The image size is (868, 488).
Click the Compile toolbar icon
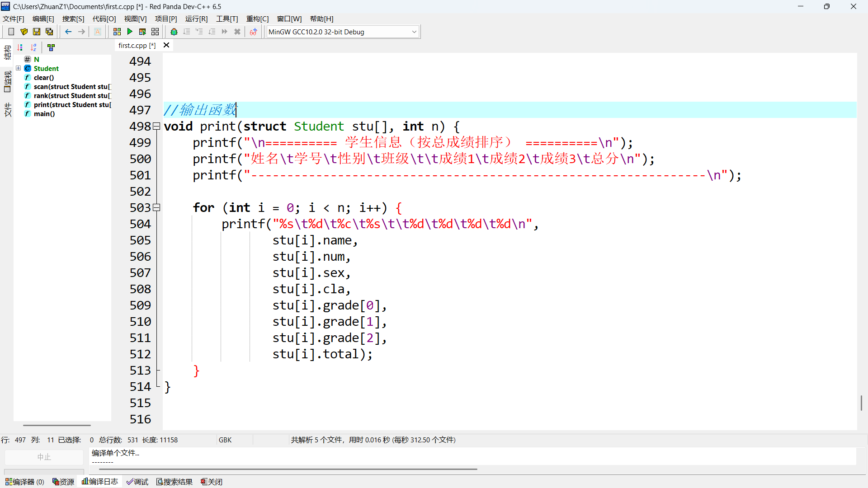tap(117, 32)
